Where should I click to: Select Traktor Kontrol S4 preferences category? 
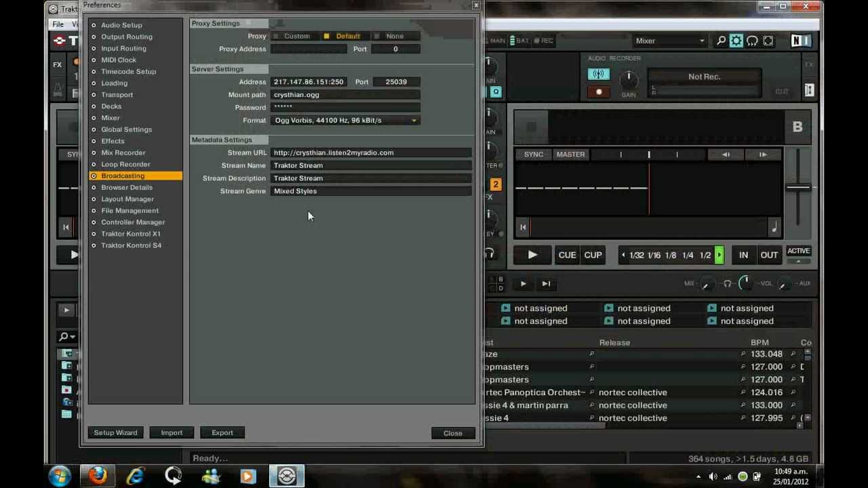[131, 245]
